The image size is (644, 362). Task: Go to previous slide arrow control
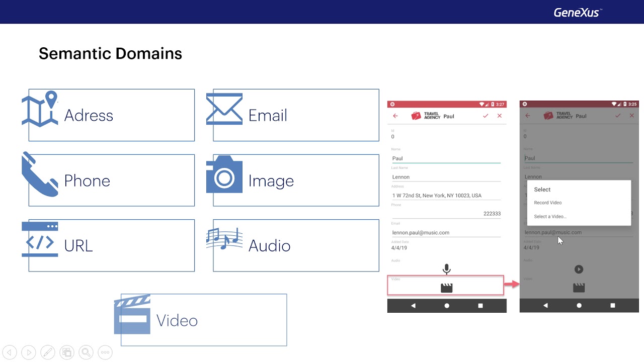coord(10,352)
